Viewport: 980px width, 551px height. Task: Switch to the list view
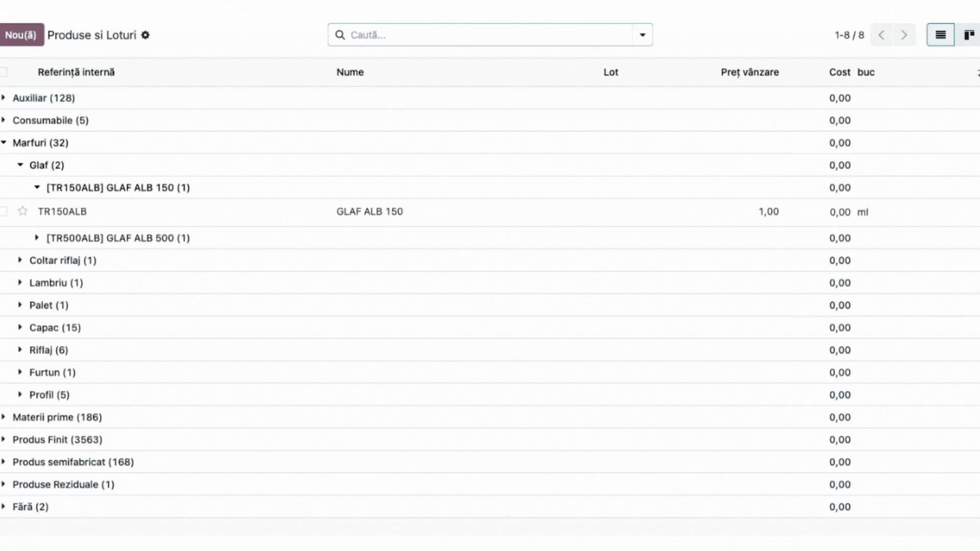coord(940,35)
